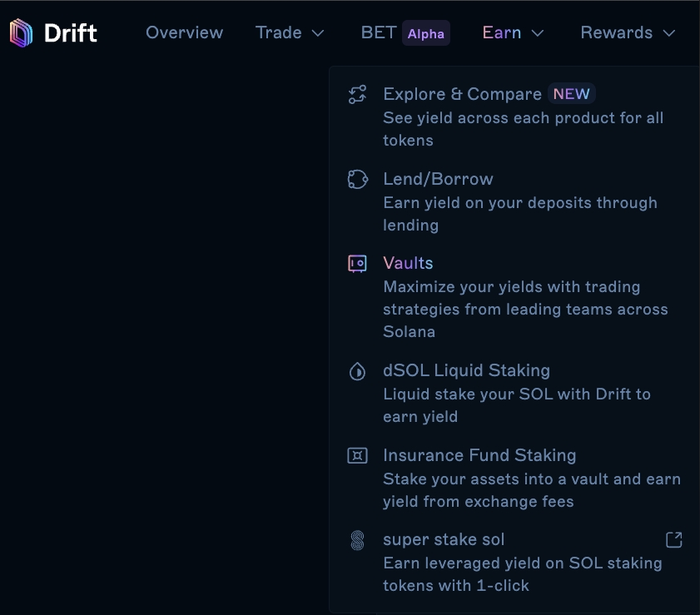Select dSOL Liquid Staking option
Image resolution: width=700 pixels, height=615 pixels.
(466, 370)
